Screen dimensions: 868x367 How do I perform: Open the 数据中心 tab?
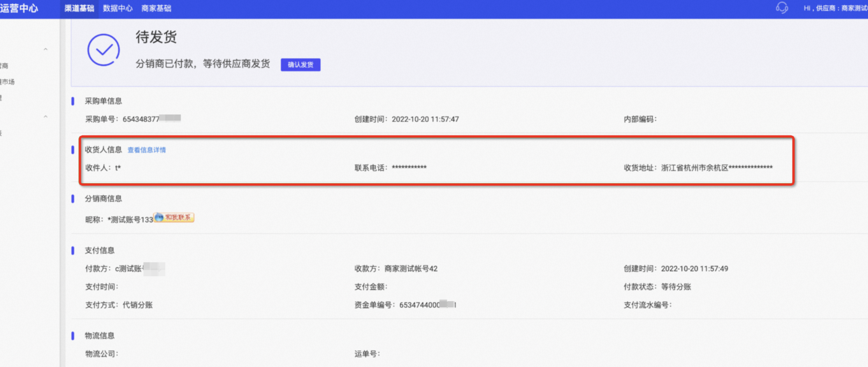118,8
